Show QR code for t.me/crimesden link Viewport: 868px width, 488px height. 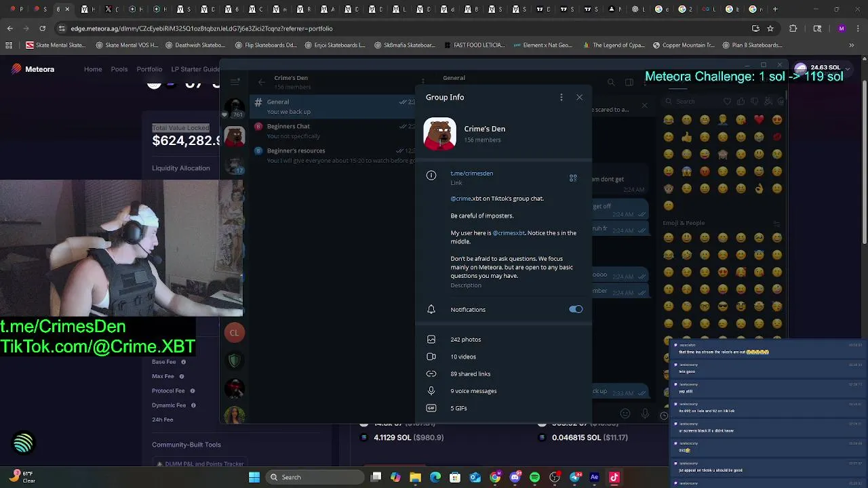(x=573, y=178)
